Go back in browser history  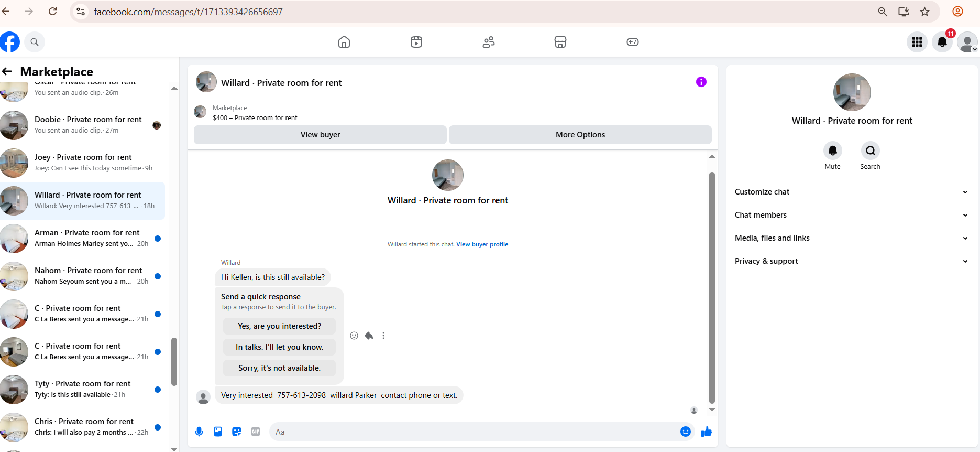[6, 12]
